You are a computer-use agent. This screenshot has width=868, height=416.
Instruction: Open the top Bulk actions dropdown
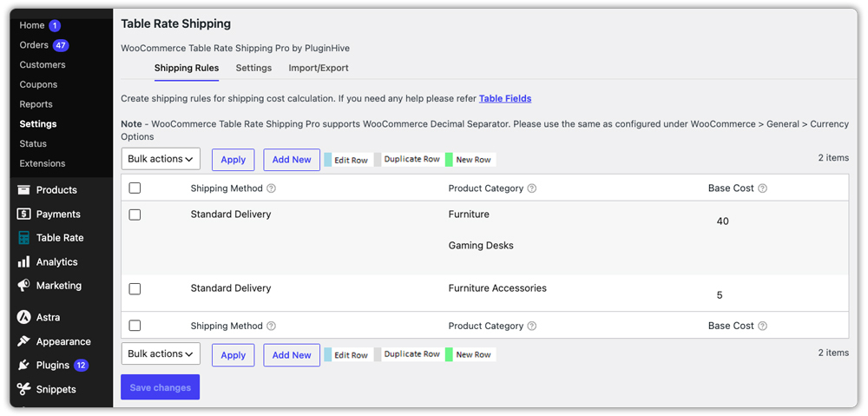161,159
